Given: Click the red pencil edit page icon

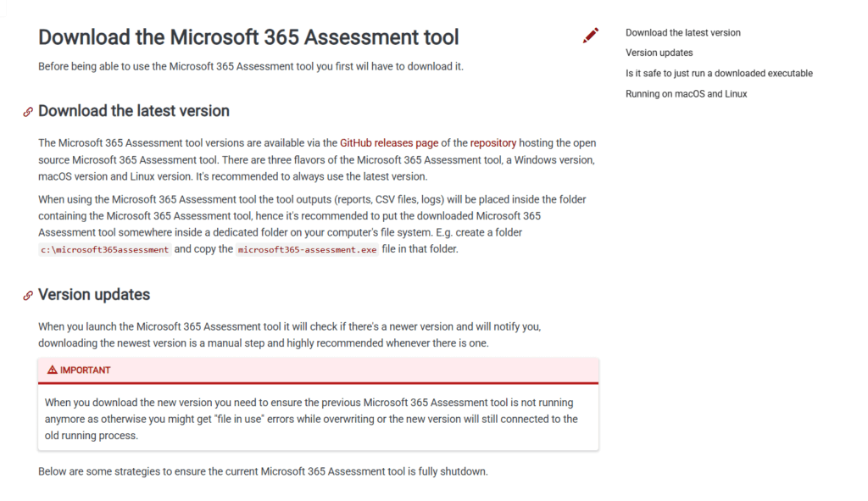Looking at the screenshot, I should [x=591, y=36].
